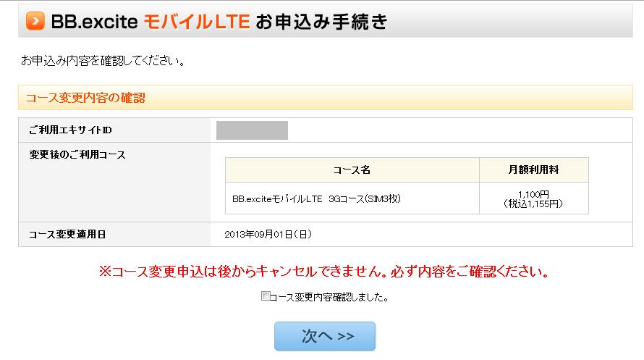Click the 2013年09月01日(日) date value
The width and height of the screenshot is (644, 360).
268,235
